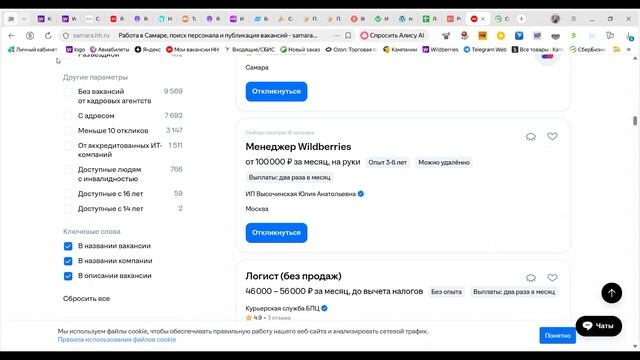Screen dimensions: 640x360
Task: Uncheck В названии вакансии keyword option
Action: (x=68, y=246)
